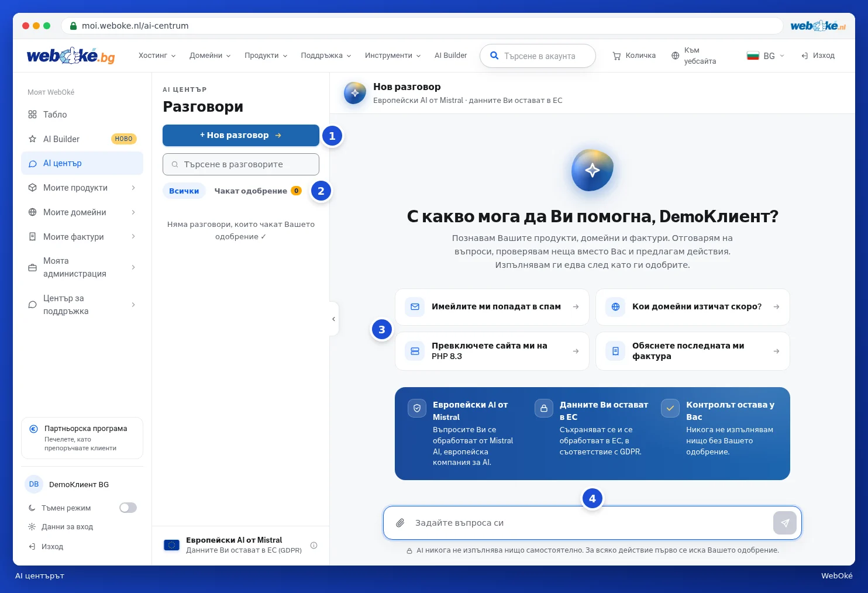Viewport: 868px width, 593px height.
Task: Click the attachment paperclip icon
Action: (400, 523)
